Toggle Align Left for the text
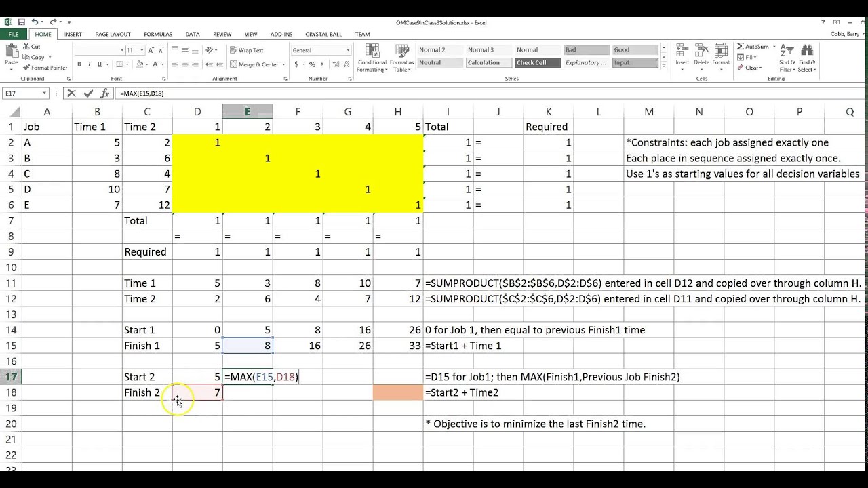The image size is (868, 488). coord(174,64)
